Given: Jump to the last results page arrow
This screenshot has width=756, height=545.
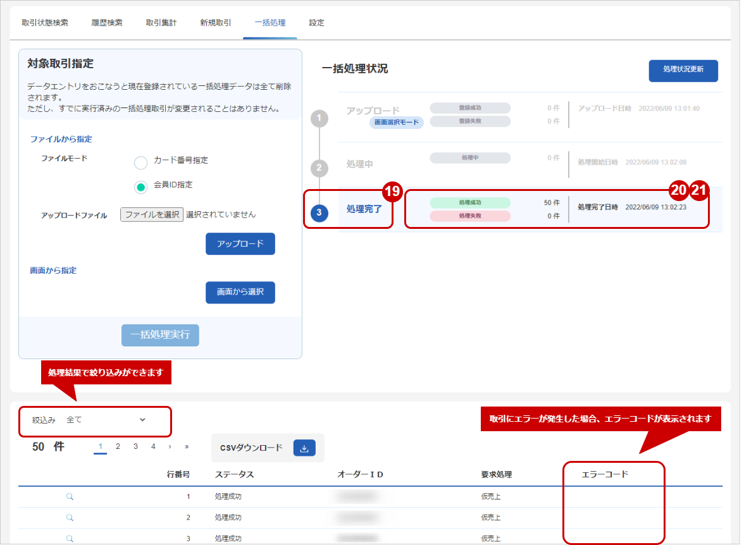Looking at the screenshot, I should (x=187, y=447).
